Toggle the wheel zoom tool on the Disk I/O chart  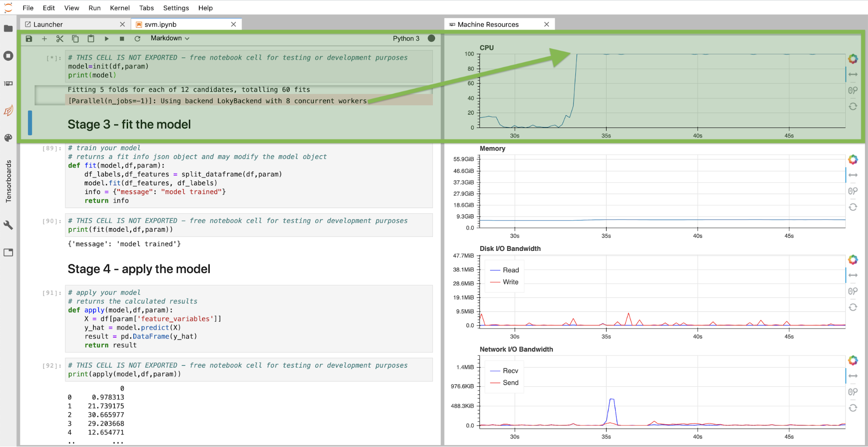(853, 291)
